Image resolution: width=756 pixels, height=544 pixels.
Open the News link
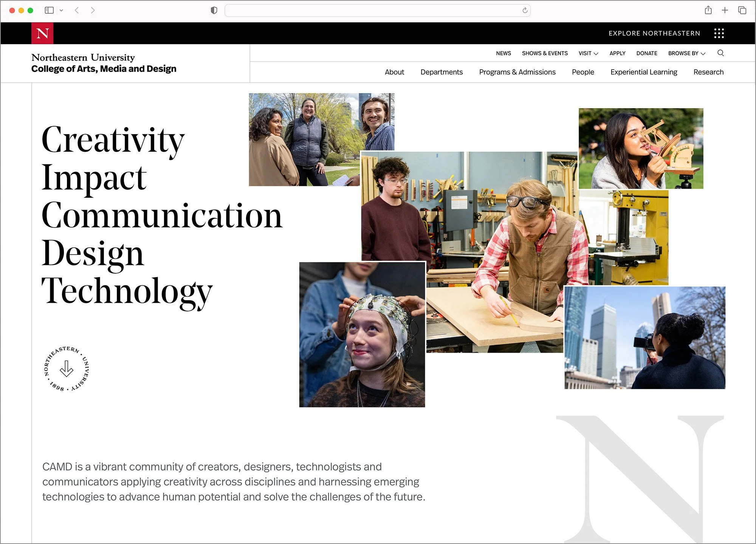click(503, 53)
